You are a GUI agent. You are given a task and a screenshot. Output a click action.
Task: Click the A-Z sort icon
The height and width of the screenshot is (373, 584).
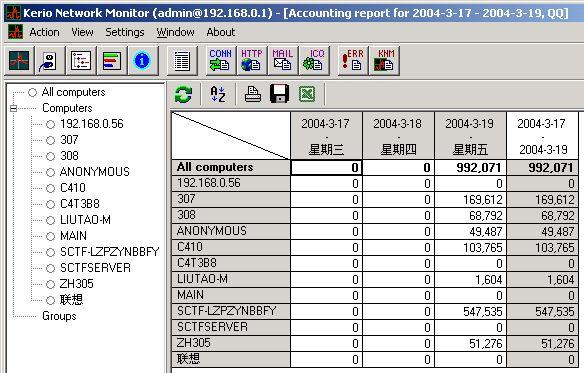(218, 94)
